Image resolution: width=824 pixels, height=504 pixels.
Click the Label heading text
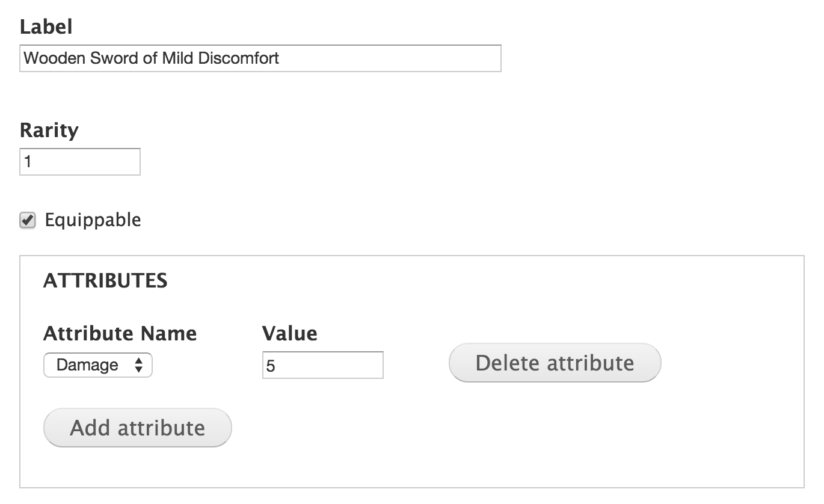coord(46,26)
